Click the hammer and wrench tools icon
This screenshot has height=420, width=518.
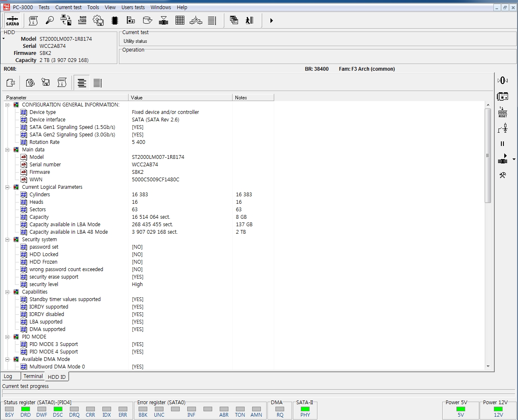click(503, 175)
